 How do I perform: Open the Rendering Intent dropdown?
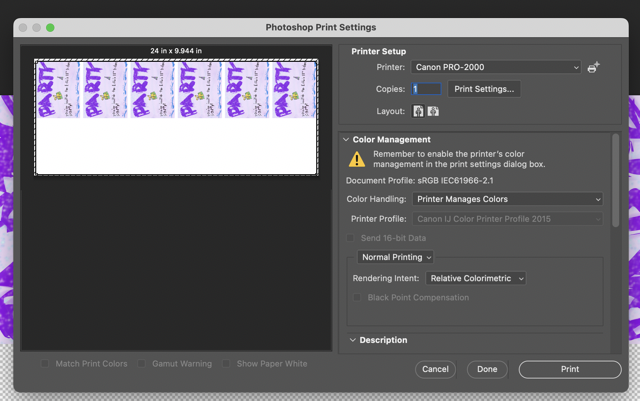click(475, 278)
